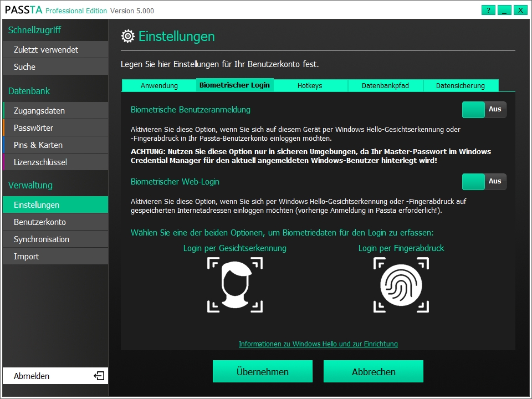
Task: Click the Verwaltung heading
Action: pos(30,185)
